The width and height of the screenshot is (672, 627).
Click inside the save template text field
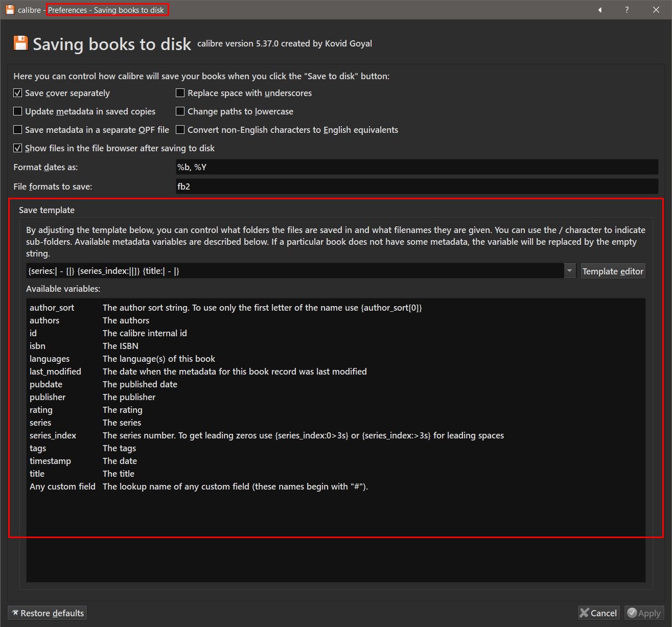(x=294, y=271)
